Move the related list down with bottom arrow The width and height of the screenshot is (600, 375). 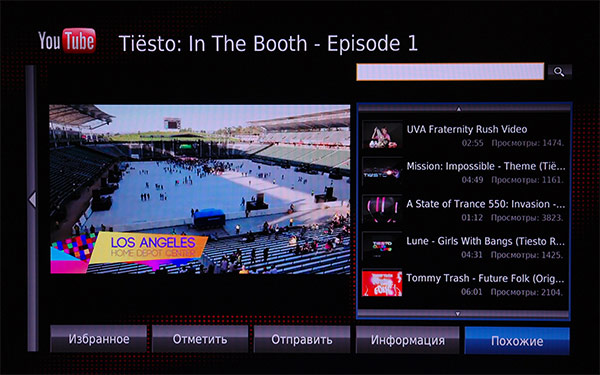point(458,314)
